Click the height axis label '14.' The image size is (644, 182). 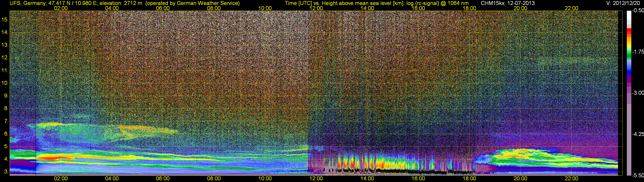click(5, 32)
